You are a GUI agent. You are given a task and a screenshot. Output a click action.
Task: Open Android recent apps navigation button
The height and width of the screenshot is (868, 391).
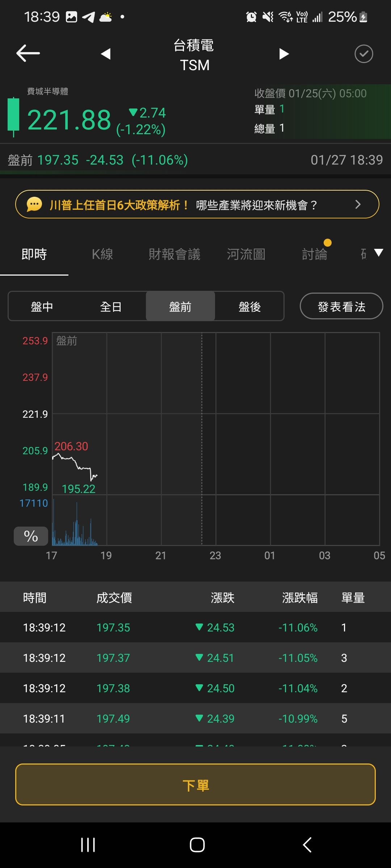pyautogui.click(x=88, y=845)
